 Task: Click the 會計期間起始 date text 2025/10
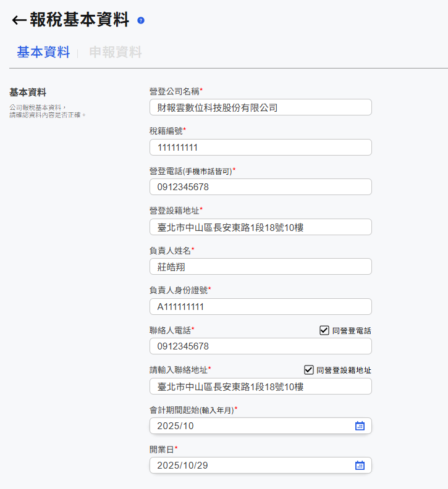point(176,426)
